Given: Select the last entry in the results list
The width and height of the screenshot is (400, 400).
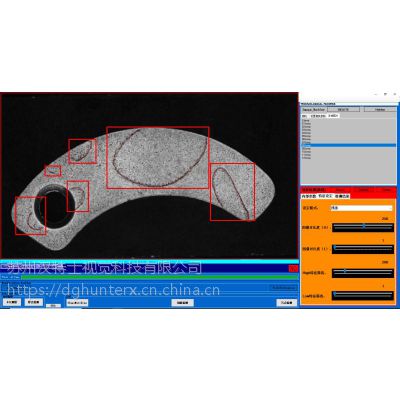Looking at the screenshot, I should click(x=306, y=158).
